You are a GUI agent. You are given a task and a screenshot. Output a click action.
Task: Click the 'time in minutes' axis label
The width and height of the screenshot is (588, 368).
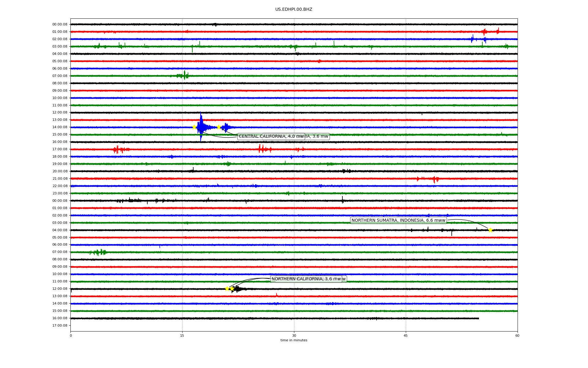point(294,340)
